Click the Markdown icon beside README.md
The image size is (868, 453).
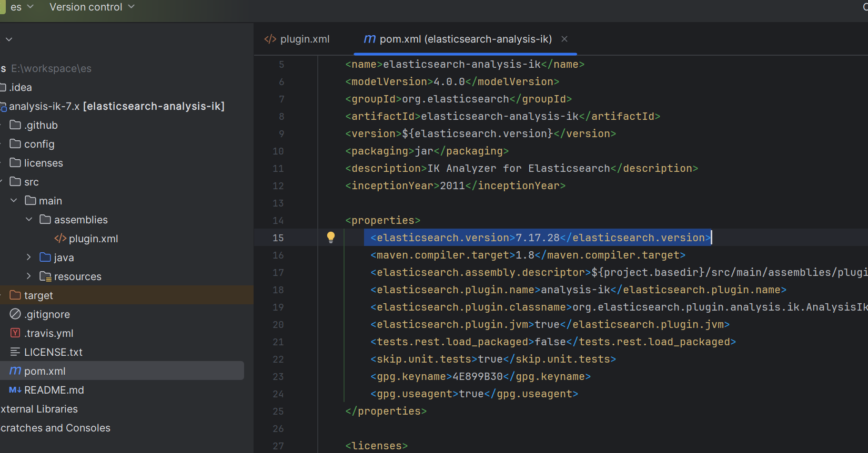click(x=15, y=390)
